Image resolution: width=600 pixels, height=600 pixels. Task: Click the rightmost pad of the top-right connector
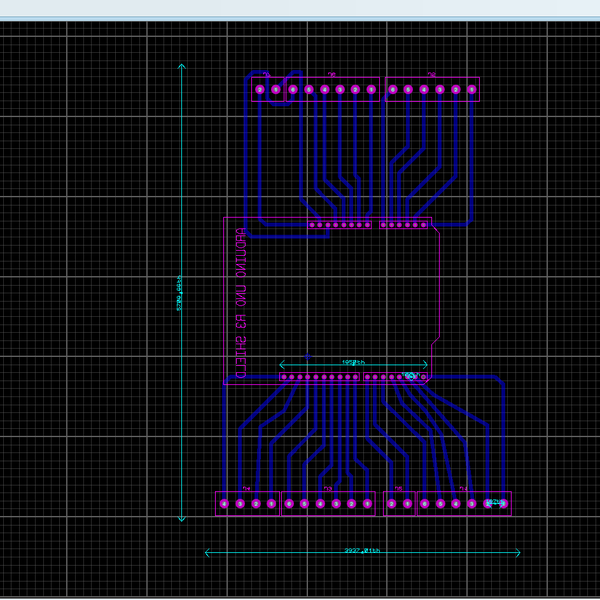coord(471,90)
